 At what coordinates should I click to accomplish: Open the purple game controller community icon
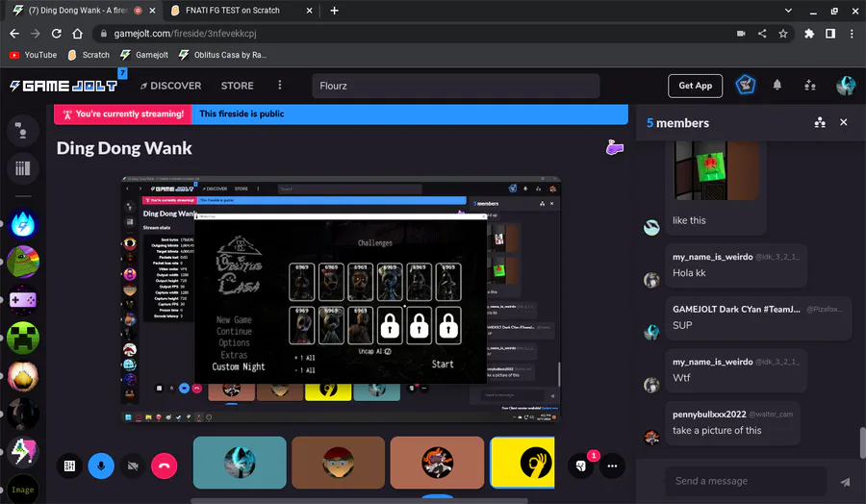23,300
